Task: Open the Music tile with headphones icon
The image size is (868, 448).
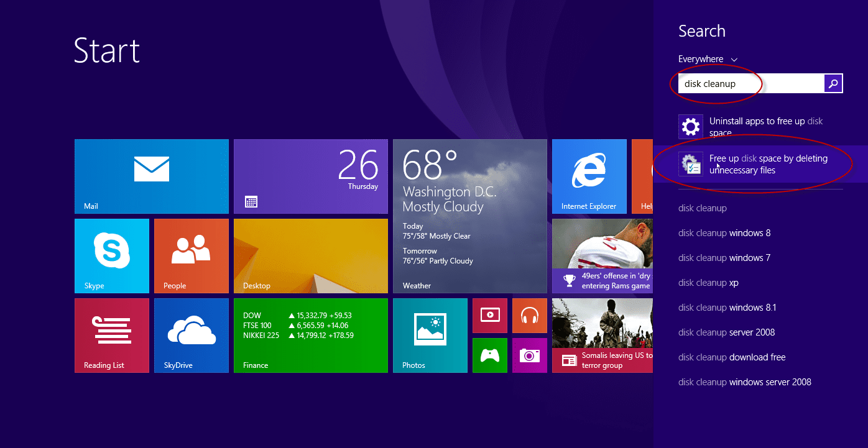Action: point(530,316)
